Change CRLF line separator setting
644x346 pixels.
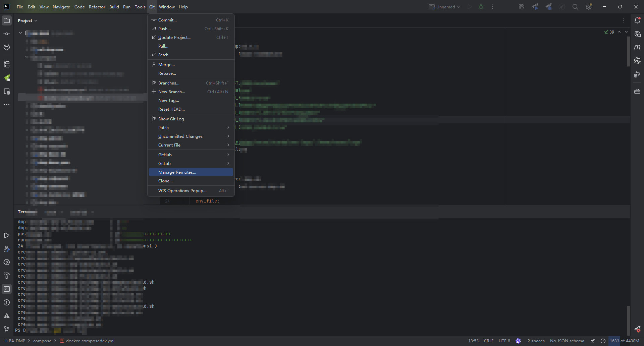pos(489,341)
